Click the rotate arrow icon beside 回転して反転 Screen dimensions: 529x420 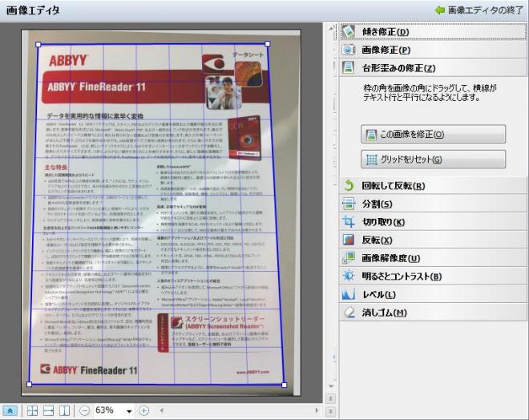[x=349, y=185]
